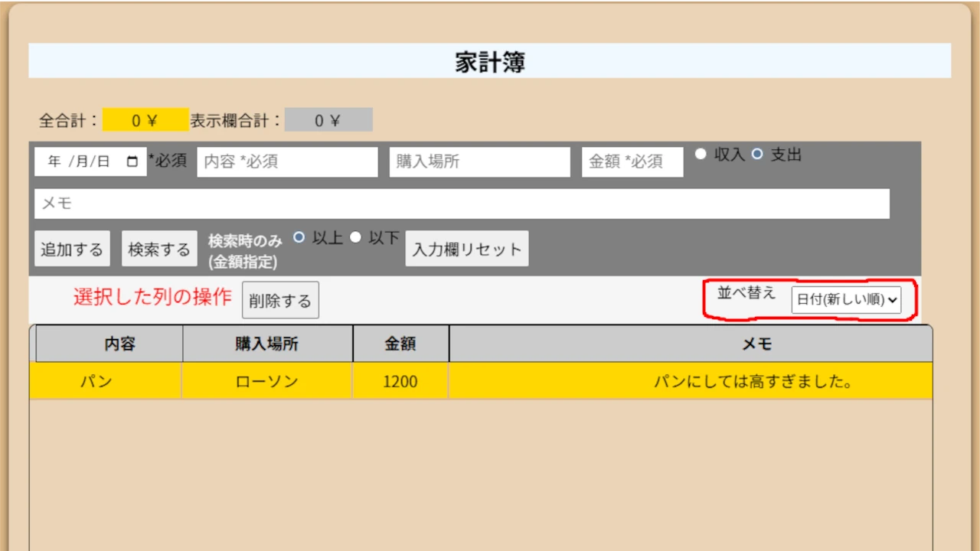The image size is (980, 551).
Task: Choose the 以上 amount search option
Action: point(299,237)
